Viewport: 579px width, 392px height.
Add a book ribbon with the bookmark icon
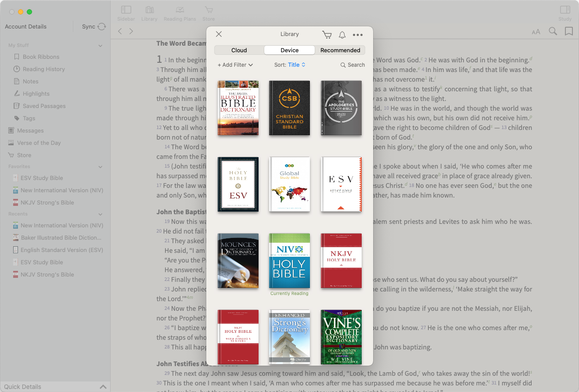pyautogui.click(x=569, y=31)
